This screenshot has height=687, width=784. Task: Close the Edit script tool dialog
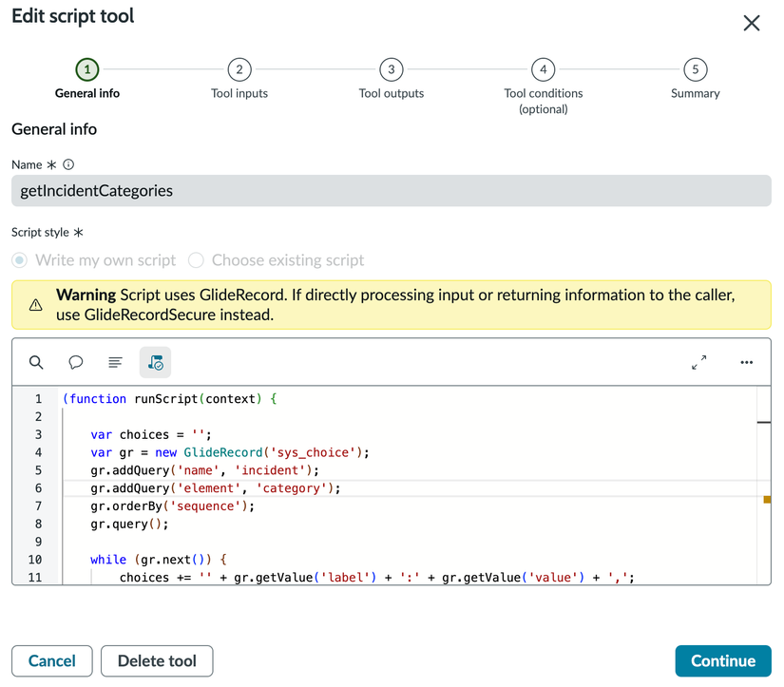tap(751, 24)
